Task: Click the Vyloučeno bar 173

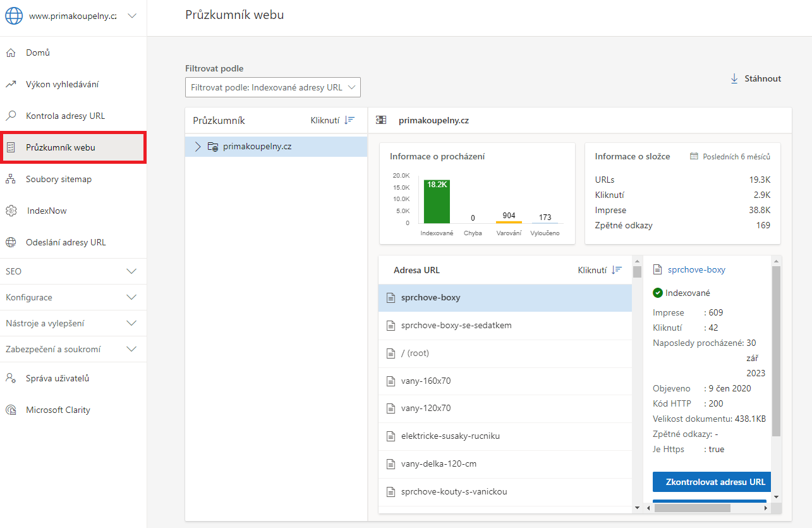Action: tap(545, 223)
